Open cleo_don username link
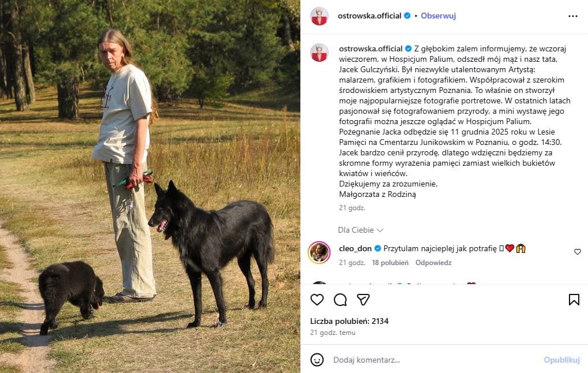Screen dimensions: 588x373 point(355,248)
